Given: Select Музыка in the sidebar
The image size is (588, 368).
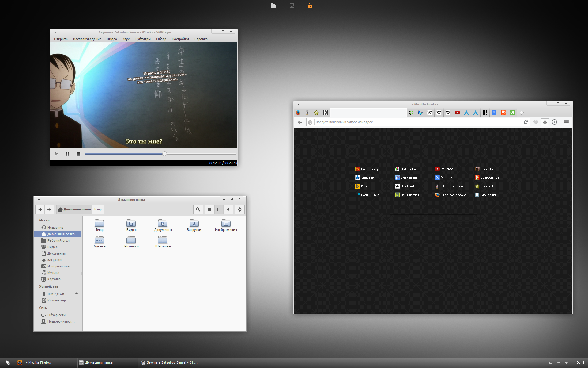Looking at the screenshot, I should [58, 273].
